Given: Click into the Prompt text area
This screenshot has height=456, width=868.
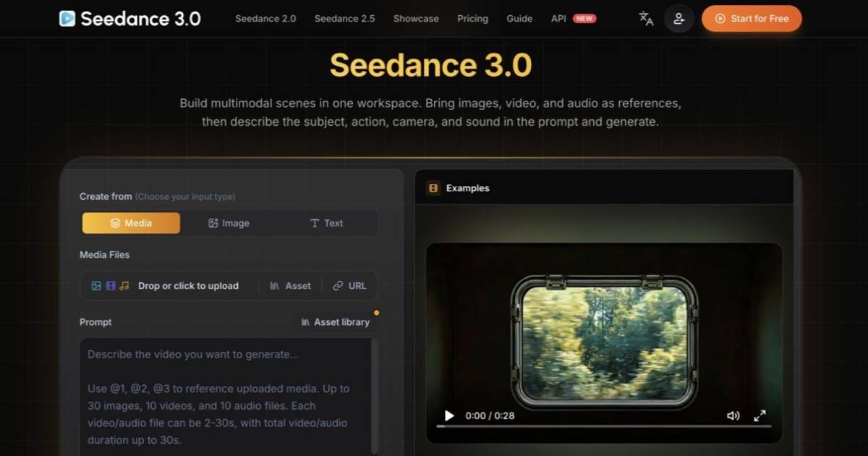Looking at the screenshot, I should click(x=226, y=397).
